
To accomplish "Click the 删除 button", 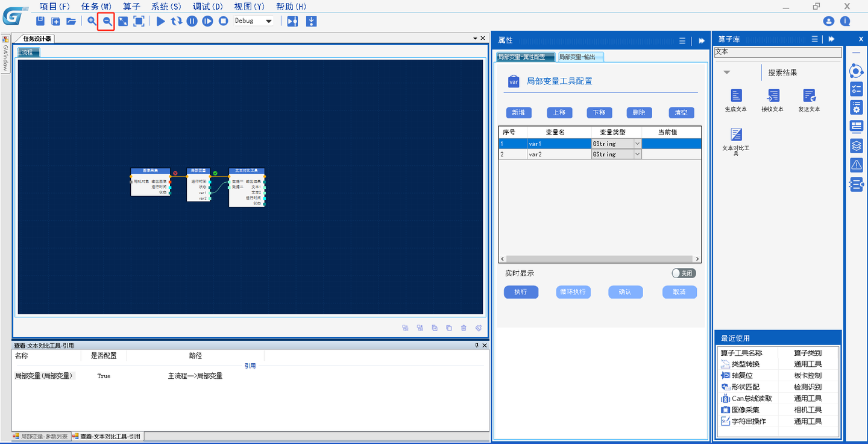I will click(x=639, y=113).
